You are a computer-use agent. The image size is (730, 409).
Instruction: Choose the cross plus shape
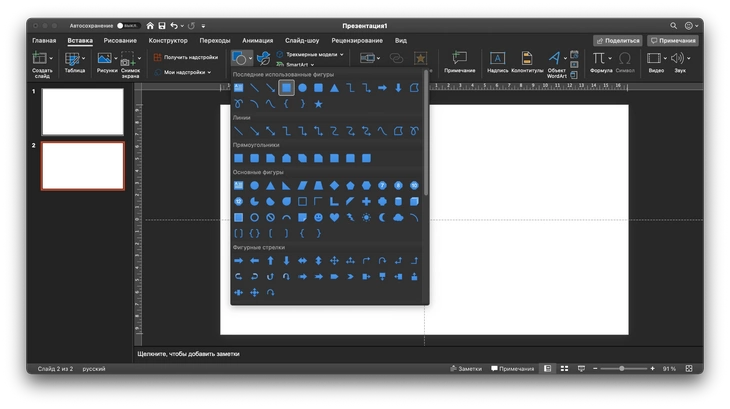366,201
